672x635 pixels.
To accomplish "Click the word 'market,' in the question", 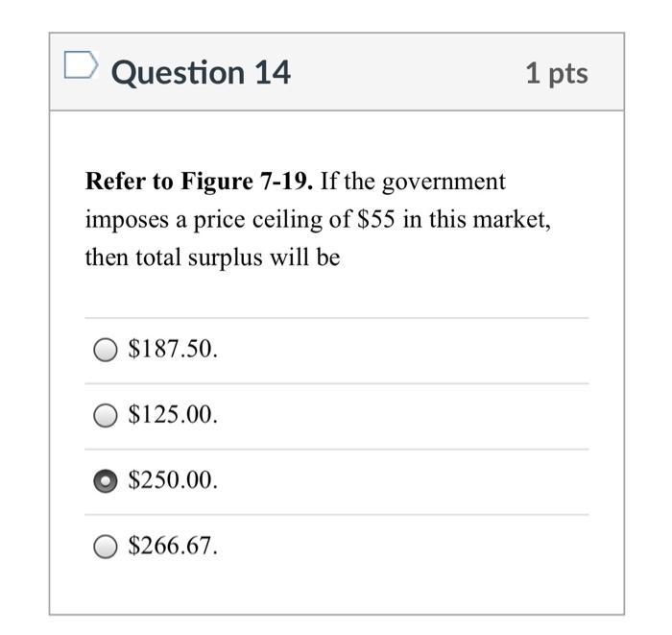I will pos(512,220).
